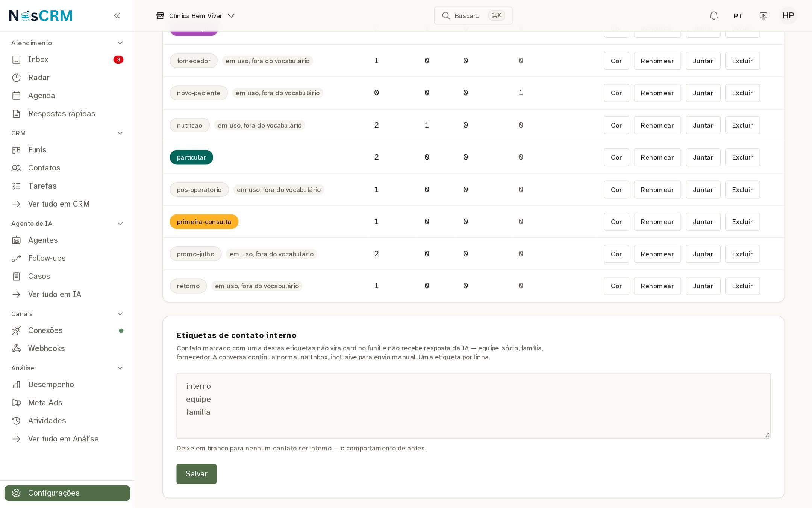Click the green particular tag badge
This screenshot has height=508, width=812.
[191, 157]
